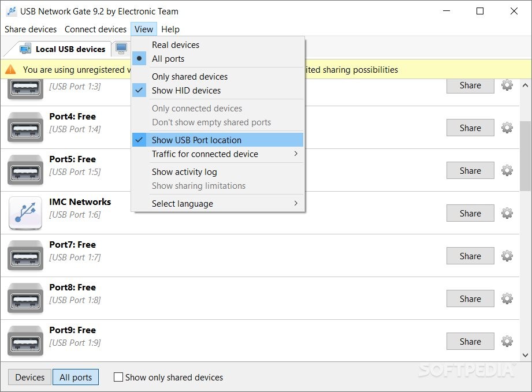This screenshot has width=532, height=392.
Task: Click the scrollbar down arrow
Action: pyautogui.click(x=525, y=355)
